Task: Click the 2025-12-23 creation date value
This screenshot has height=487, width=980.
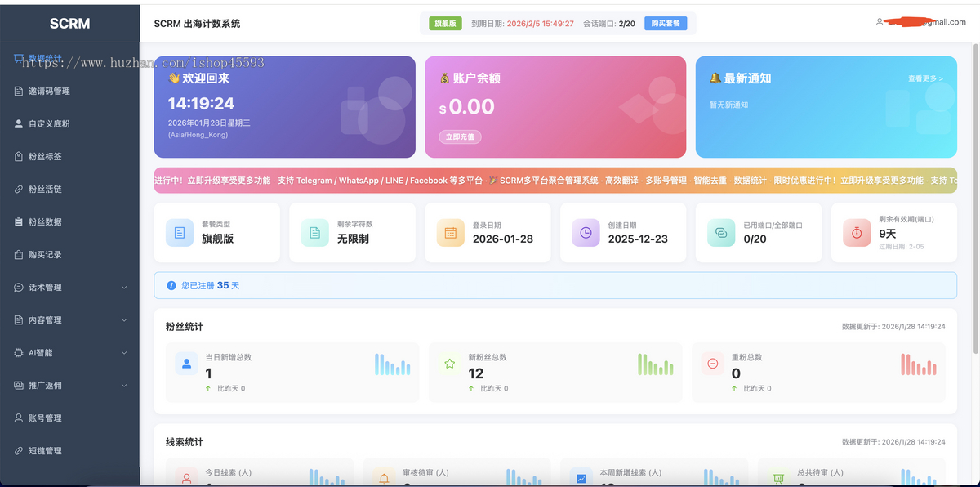Action: (638, 239)
